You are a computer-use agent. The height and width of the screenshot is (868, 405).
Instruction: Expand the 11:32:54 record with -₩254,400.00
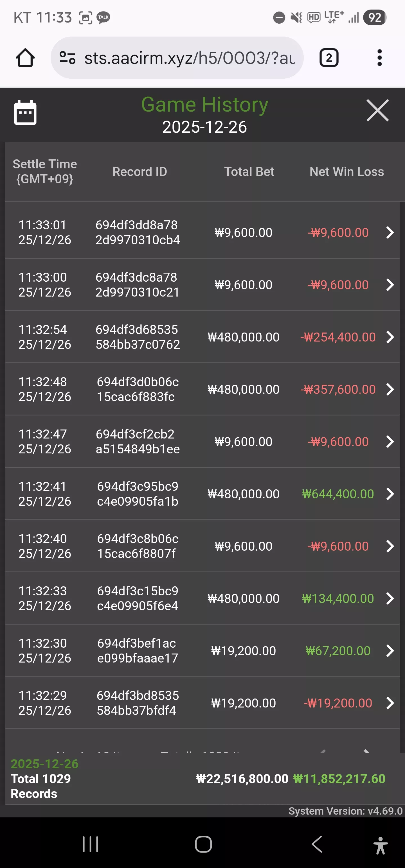click(390, 337)
